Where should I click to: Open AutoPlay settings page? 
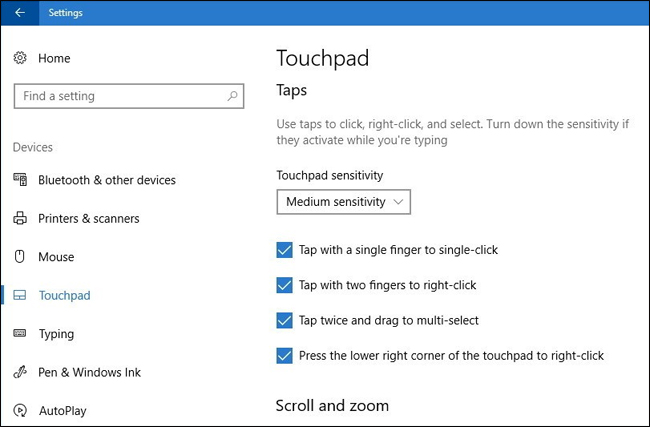tap(63, 411)
